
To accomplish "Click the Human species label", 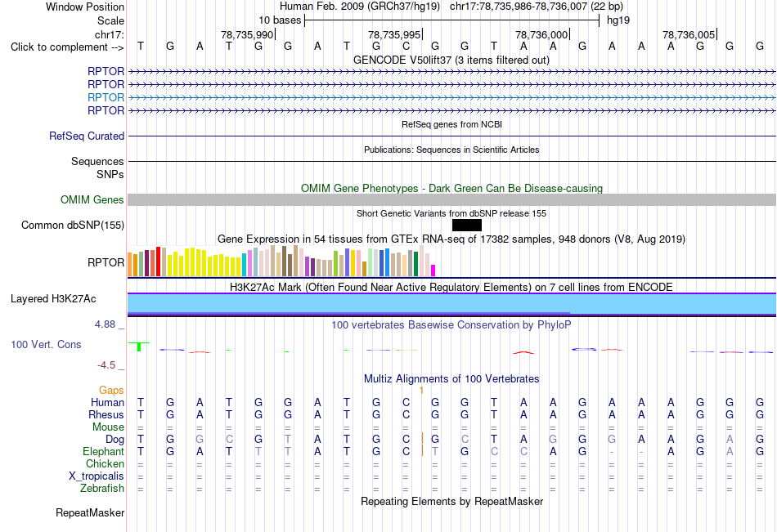I will (107, 402).
